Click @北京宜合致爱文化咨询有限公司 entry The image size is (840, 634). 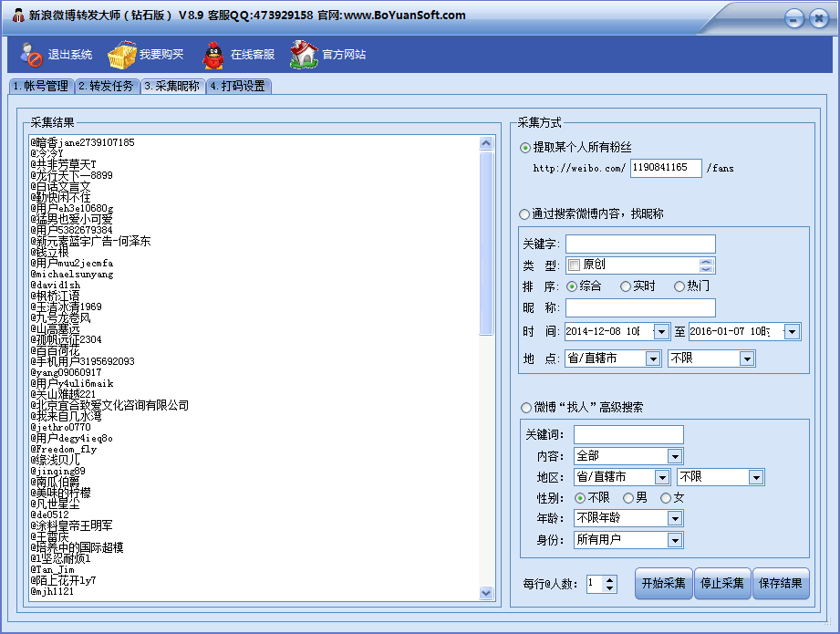click(109, 406)
